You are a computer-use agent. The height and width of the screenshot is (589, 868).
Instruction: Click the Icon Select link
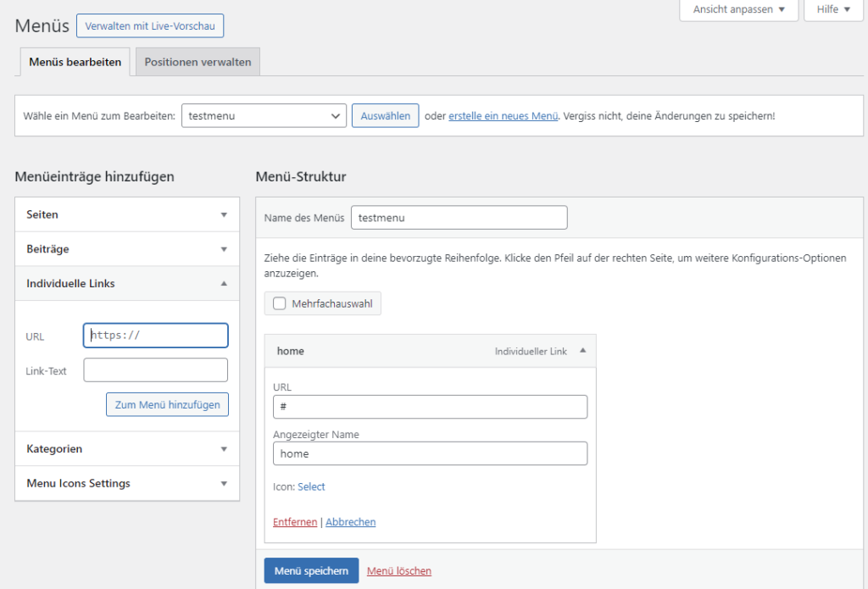click(x=311, y=486)
